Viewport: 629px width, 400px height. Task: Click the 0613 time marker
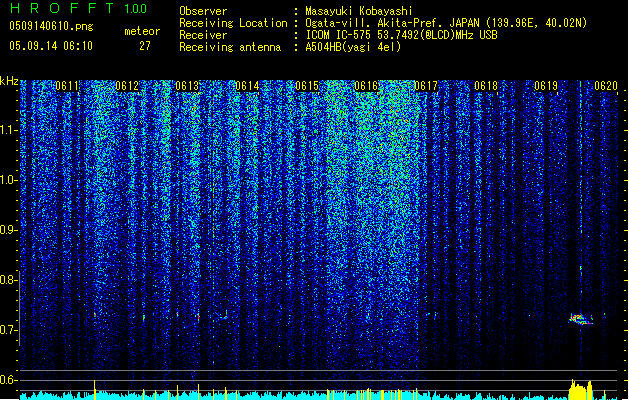(187, 86)
